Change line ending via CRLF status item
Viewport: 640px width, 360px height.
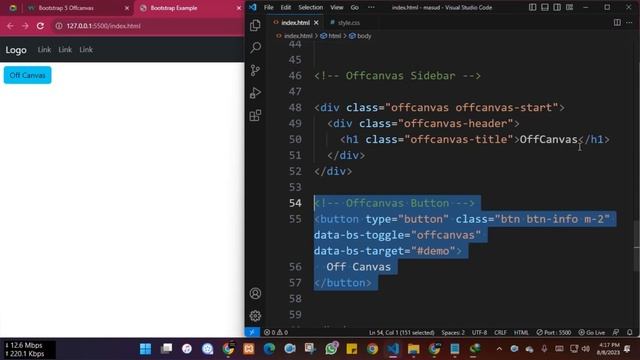point(500,332)
